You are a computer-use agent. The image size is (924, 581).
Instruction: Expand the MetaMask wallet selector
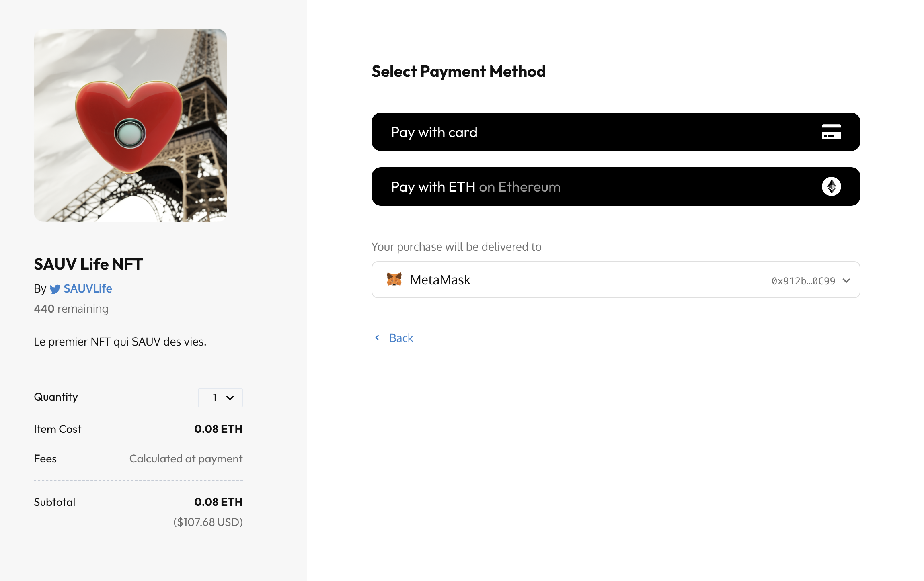(x=615, y=280)
